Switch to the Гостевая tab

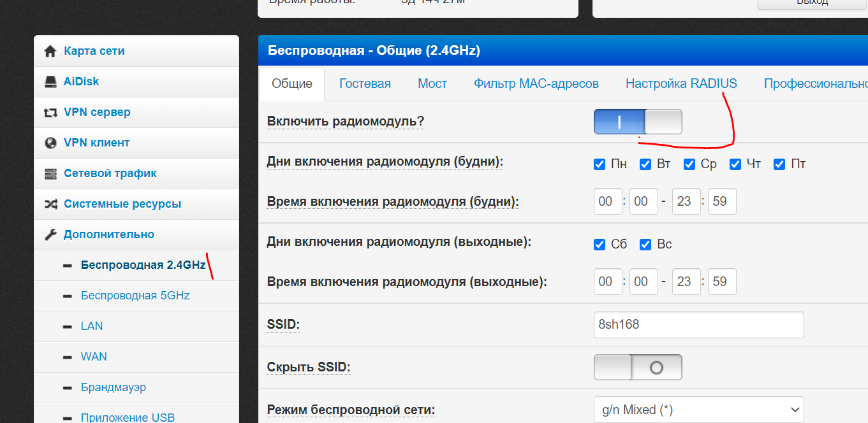(x=365, y=83)
